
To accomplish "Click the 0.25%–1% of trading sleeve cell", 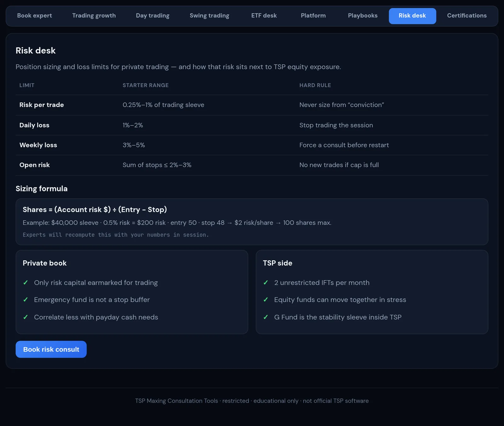I will click(x=163, y=105).
